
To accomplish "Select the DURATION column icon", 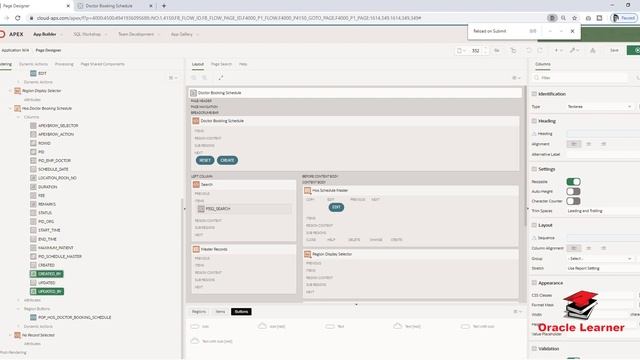I will coord(33,187).
